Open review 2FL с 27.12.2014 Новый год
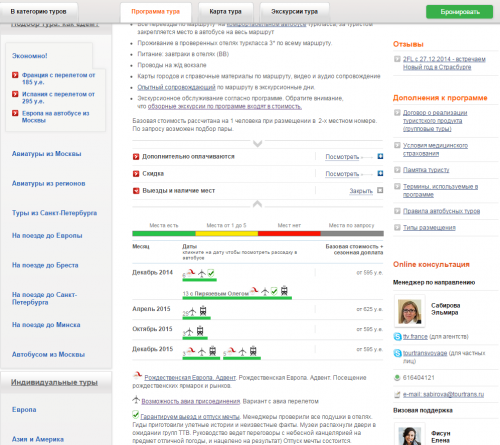The width and height of the screenshot is (500, 445). point(444,63)
